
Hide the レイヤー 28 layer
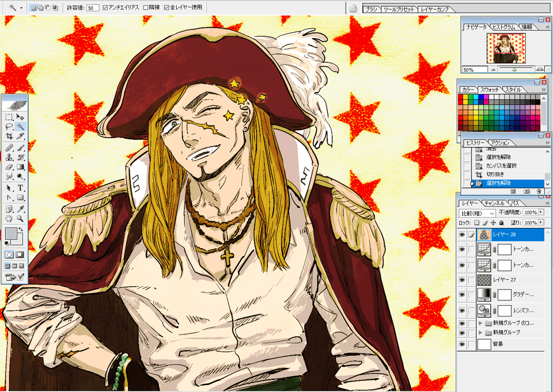[x=461, y=234]
